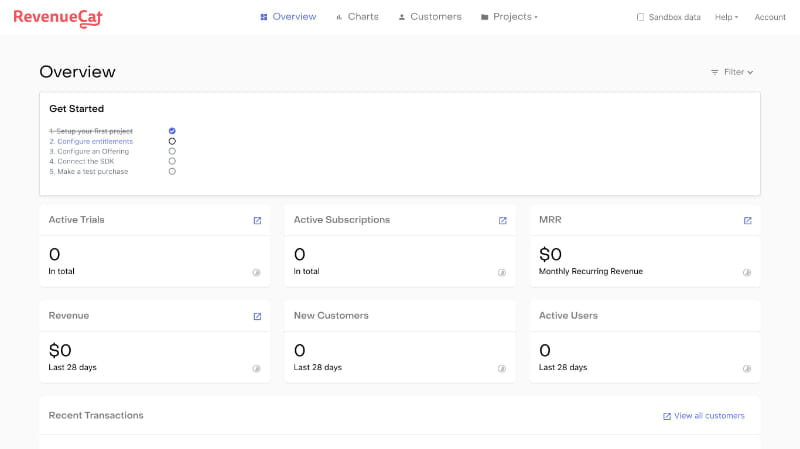Open Revenue chart external link icon

257,316
